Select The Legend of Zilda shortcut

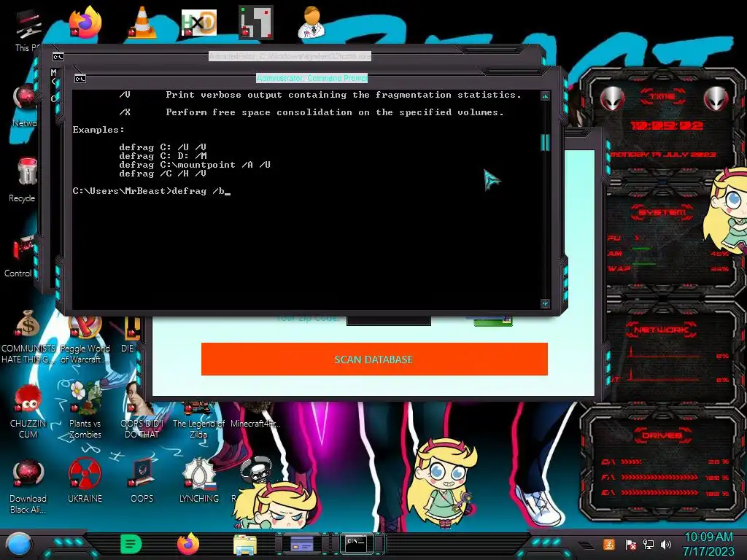198,421
